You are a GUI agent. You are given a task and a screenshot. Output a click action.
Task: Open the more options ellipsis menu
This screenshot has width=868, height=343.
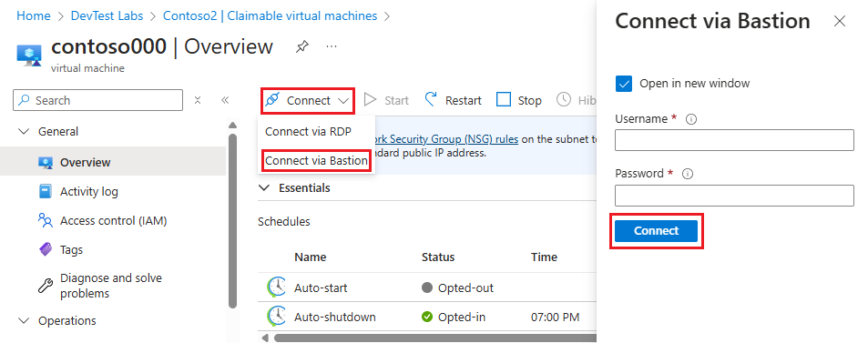tap(332, 47)
